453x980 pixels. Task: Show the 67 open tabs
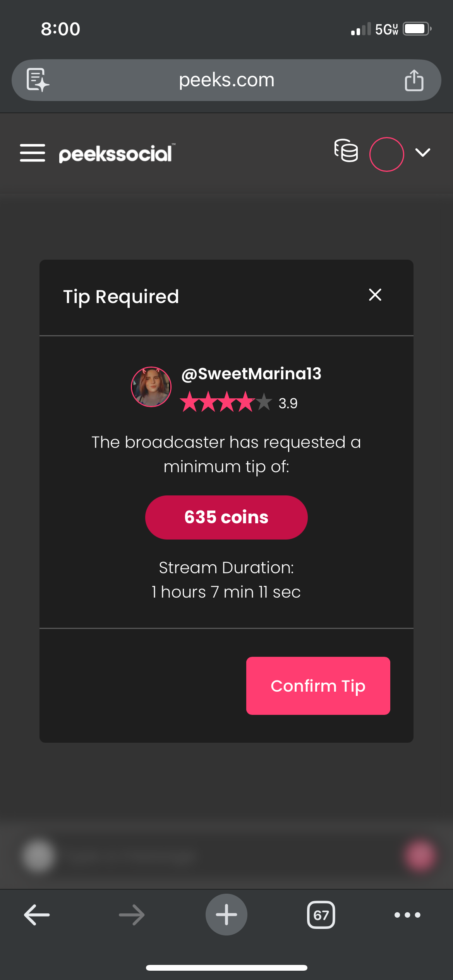pos(321,915)
